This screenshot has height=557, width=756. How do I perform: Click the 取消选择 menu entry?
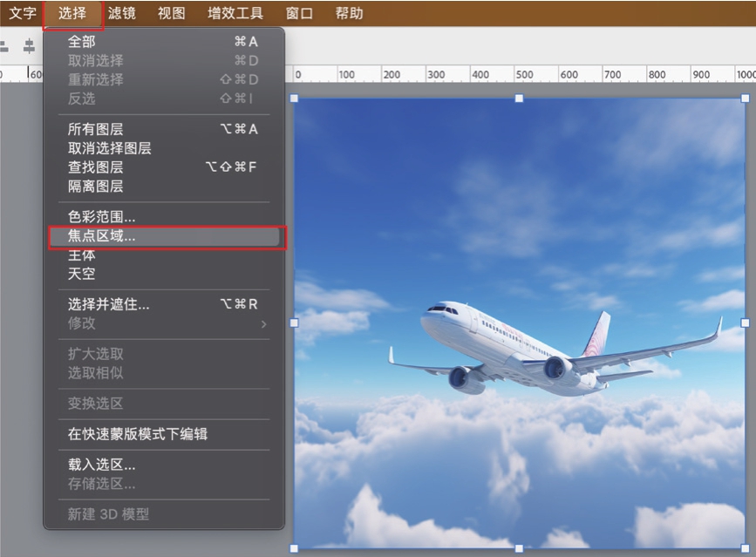(x=164, y=61)
